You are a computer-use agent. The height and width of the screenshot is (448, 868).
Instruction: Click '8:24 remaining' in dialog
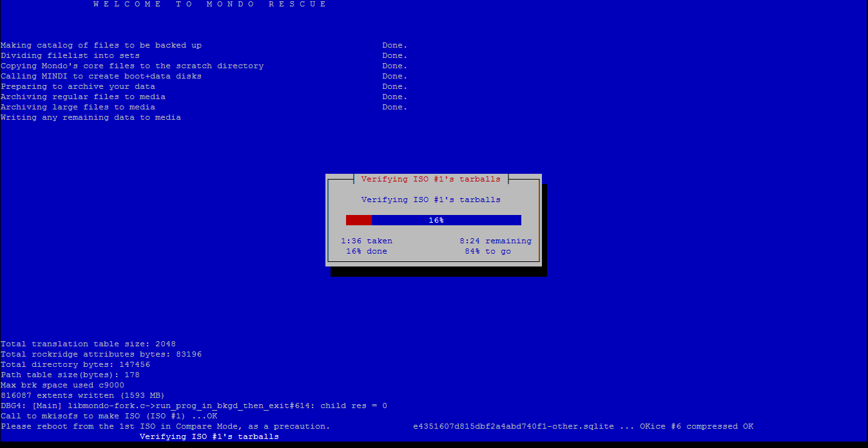click(496, 241)
